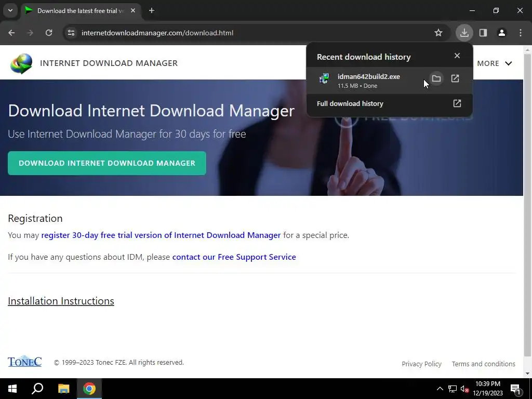This screenshot has width=532, height=399.
Task: Open Full download history
Action: (389, 103)
